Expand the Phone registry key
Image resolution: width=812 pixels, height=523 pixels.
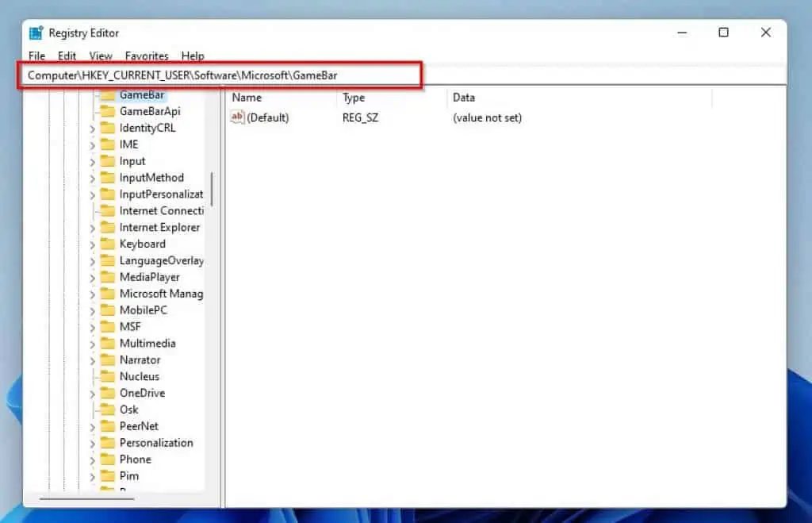click(94, 459)
